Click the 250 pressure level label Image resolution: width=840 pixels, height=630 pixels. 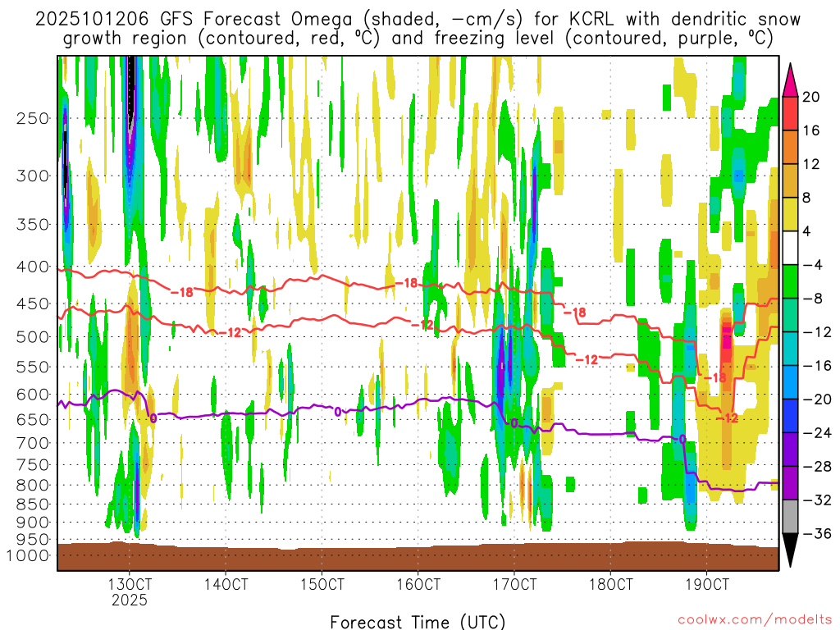(x=33, y=118)
